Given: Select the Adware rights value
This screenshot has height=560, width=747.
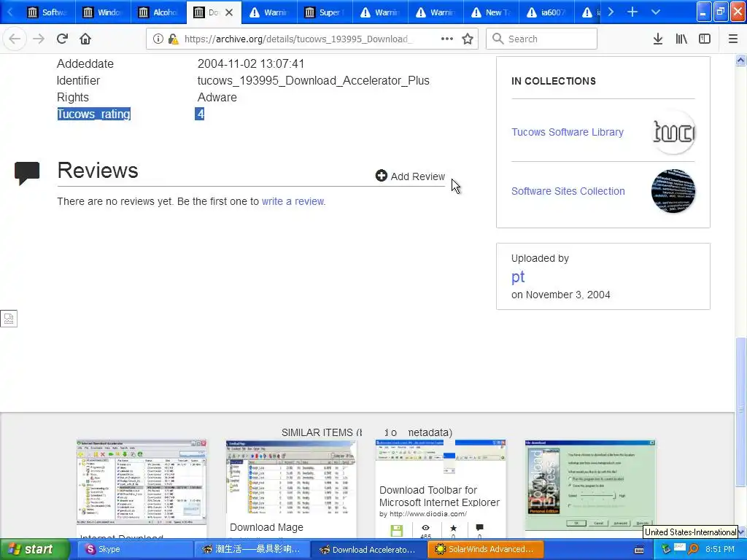Looking at the screenshot, I should coord(217,97).
